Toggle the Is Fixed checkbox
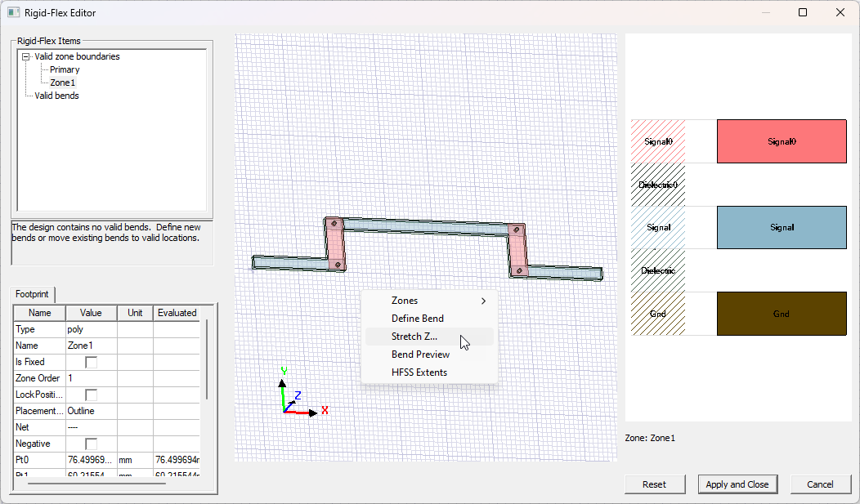The image size is (860, 504). (x=92, y=362)
